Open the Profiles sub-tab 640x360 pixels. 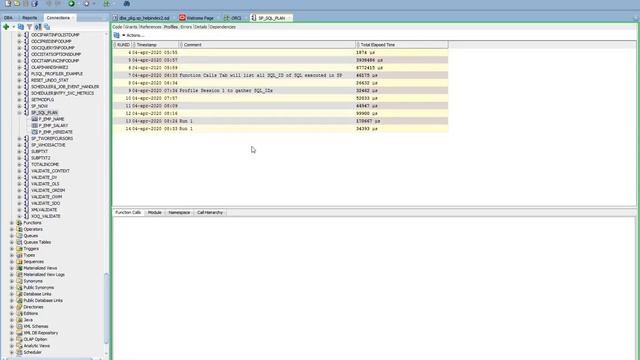(171, 27)
